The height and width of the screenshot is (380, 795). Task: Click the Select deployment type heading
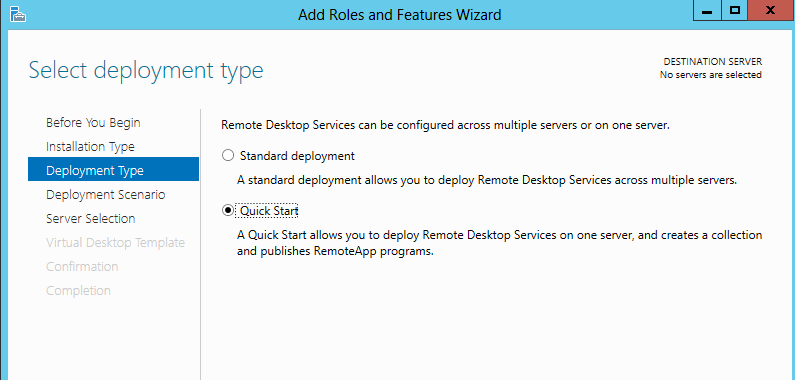[x=146, y=71]
